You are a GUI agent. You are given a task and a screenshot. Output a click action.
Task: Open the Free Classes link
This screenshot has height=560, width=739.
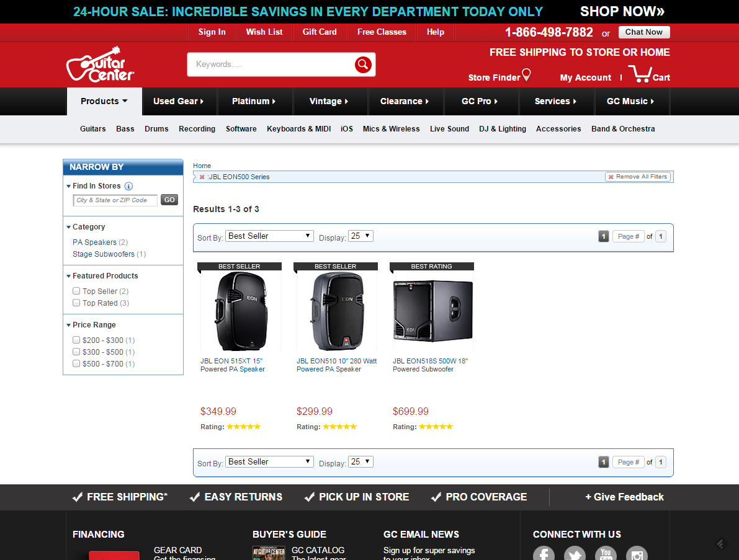coord(382,32)
